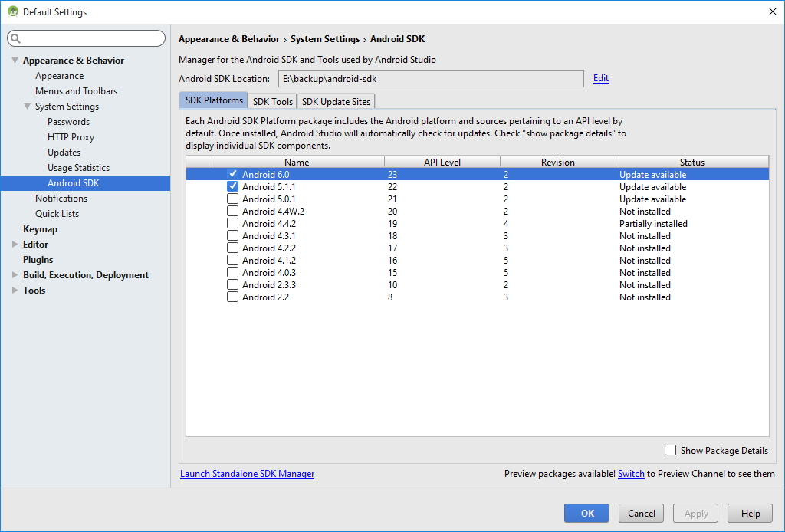This screenshot has height=532, width=785.
Task: Expand Build, Execution, Deployment section
Action: [15, 275]
